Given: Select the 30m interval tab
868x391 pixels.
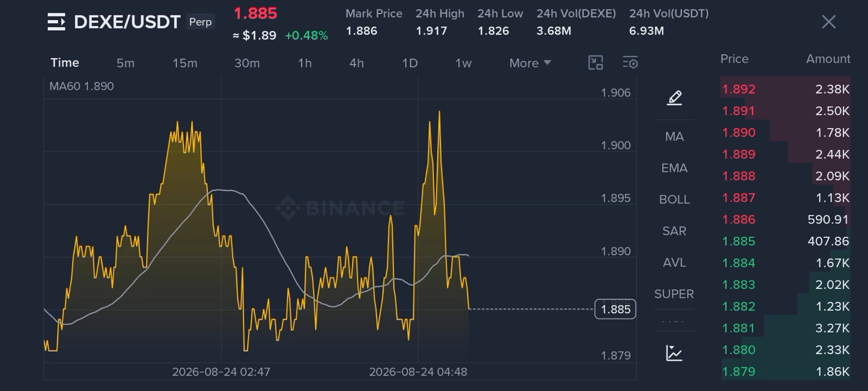Looking at the screenshot, I should click(247, 63).
